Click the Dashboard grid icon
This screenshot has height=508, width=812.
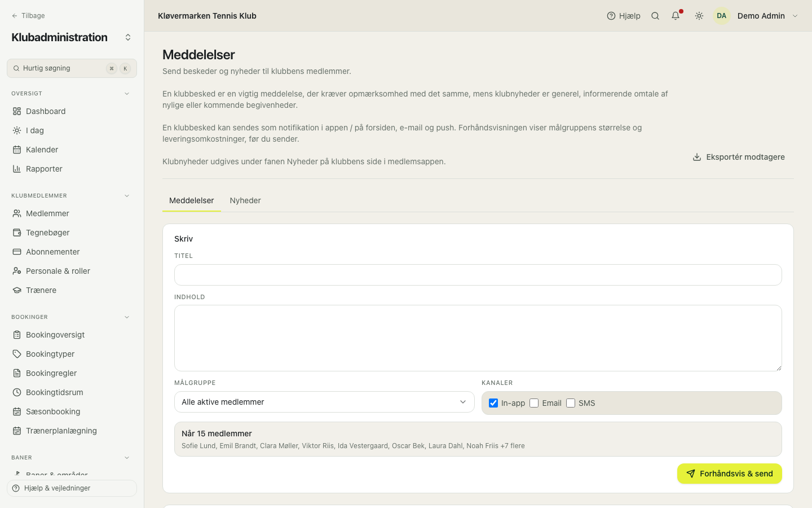pos(17,111)
